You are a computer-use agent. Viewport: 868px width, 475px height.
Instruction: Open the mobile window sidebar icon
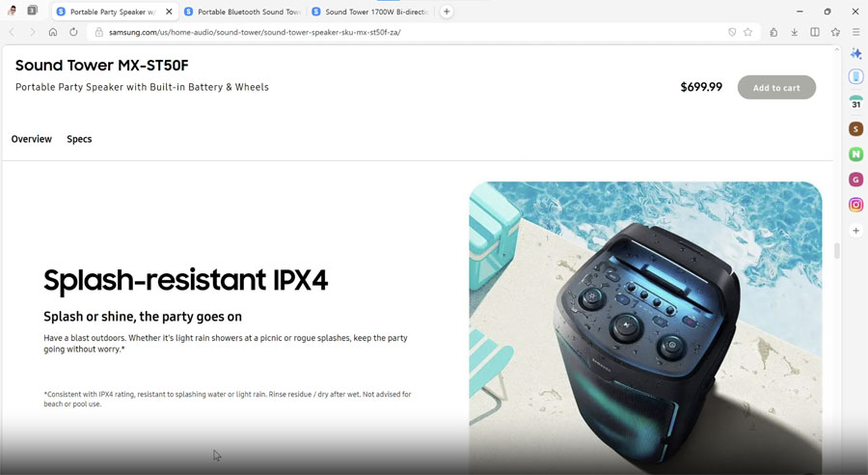(x=855, y=76)
